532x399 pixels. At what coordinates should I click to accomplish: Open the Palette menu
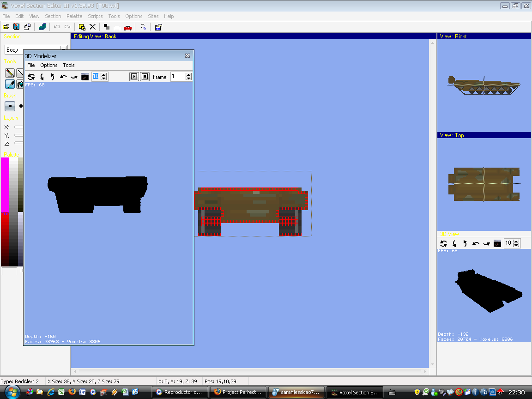pyautogui.click(x=74, y=16)
